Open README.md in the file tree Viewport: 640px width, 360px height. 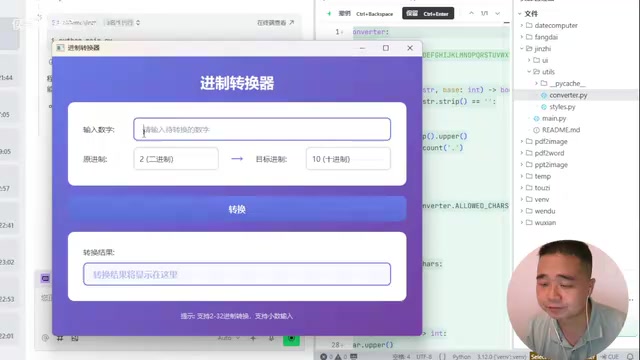(x=561, y=130)
